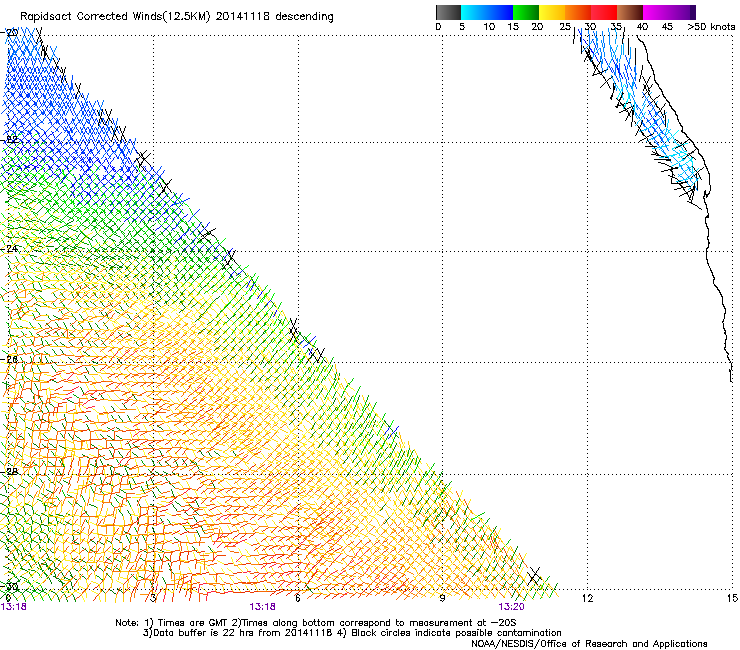Click the brown 35-40 knots legend swatch
740x650 pixels.
pos(630,12)
